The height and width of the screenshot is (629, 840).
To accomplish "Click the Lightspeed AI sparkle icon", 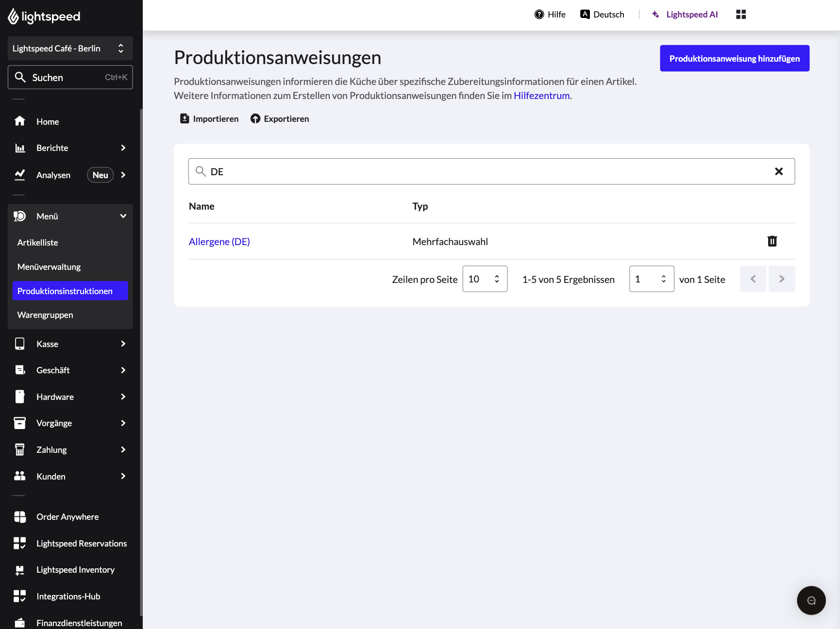I will click(655, 15).
